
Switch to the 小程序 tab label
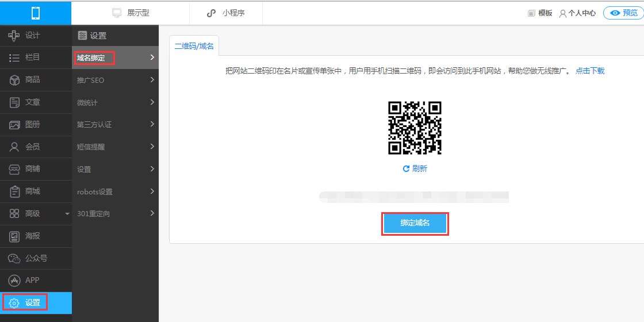click(x=233, y=13)
